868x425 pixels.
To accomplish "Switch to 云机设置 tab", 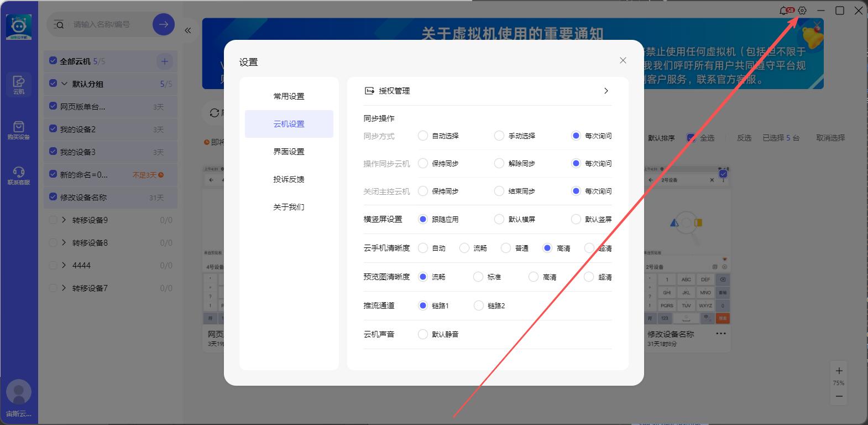I will [x=289, y=124].
